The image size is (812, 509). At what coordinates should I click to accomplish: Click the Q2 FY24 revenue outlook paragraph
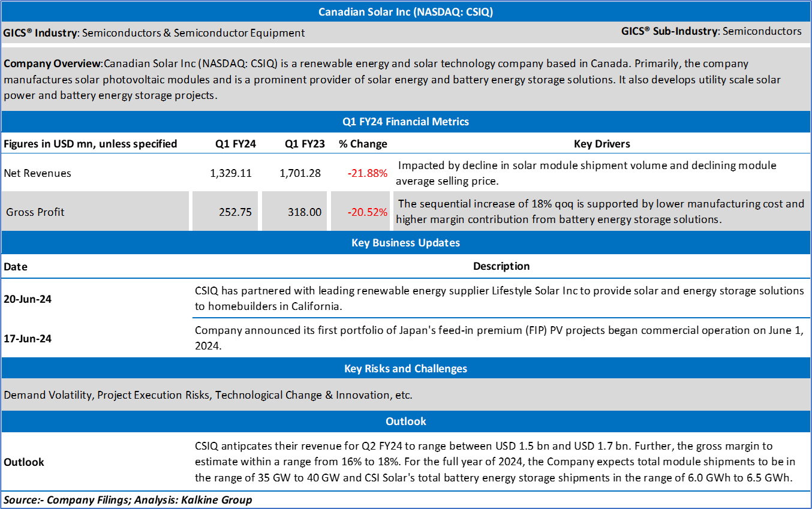pos(495,462)
